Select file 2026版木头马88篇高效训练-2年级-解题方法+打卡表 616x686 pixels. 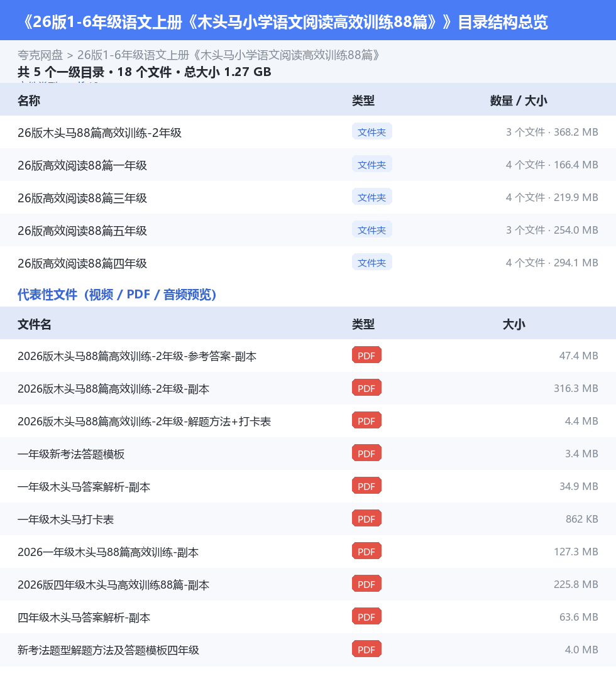145,422
